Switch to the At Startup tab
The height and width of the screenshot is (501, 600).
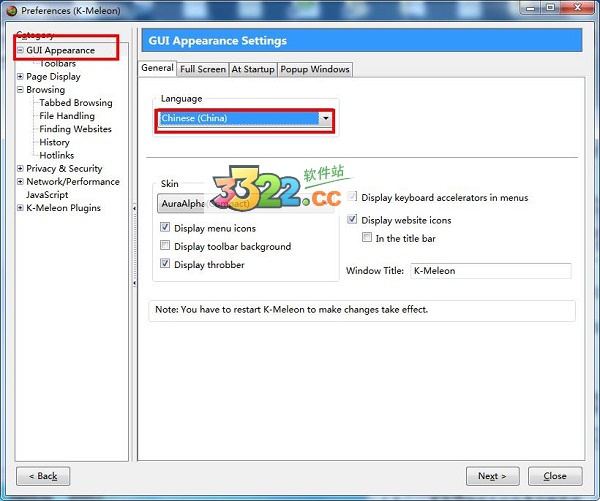(253, 69)
